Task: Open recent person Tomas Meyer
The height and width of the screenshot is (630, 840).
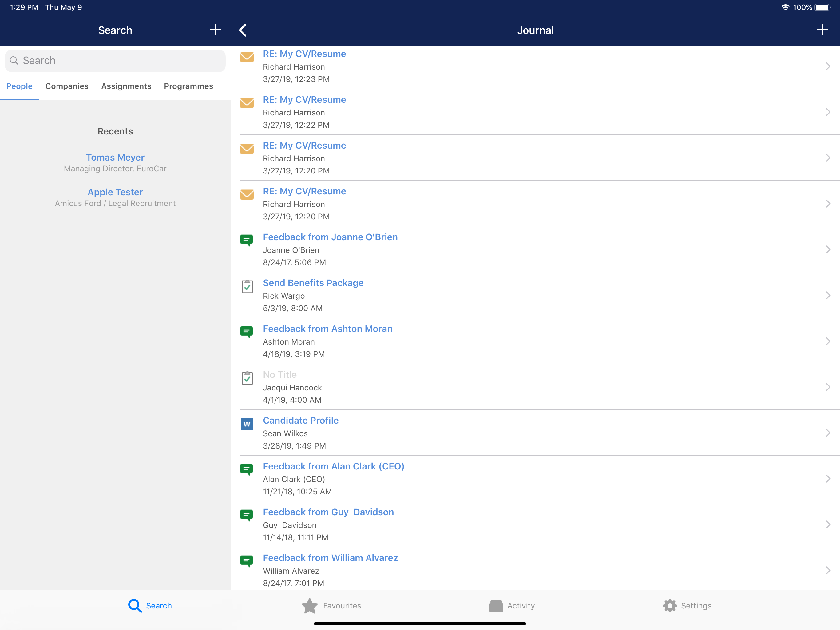Action: tap(115, 157)
